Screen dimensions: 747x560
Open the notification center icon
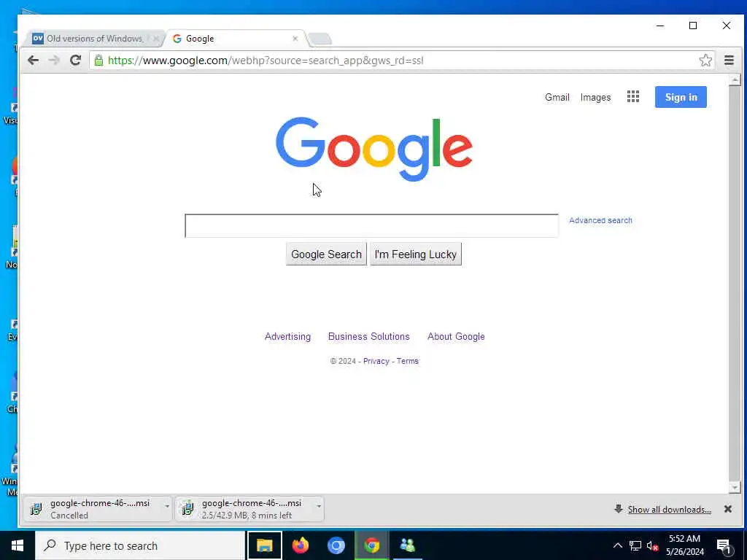tap(724, 546)
